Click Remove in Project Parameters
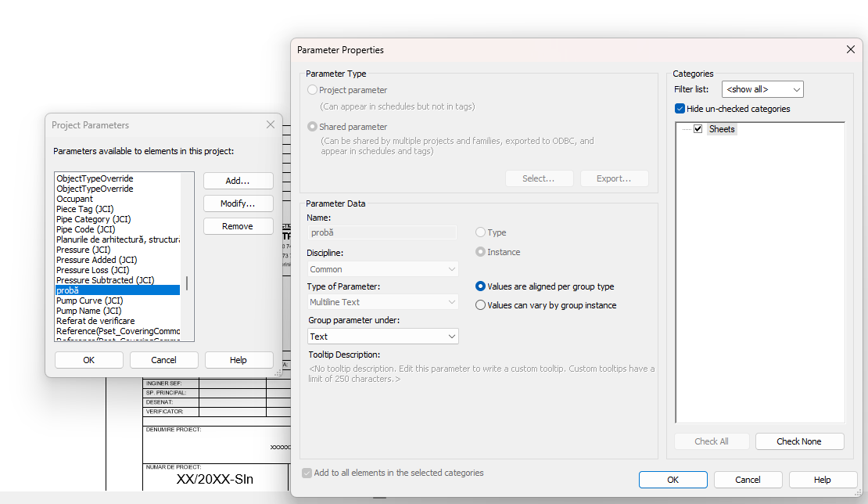The image size is (868, 504). pos(238,226)
